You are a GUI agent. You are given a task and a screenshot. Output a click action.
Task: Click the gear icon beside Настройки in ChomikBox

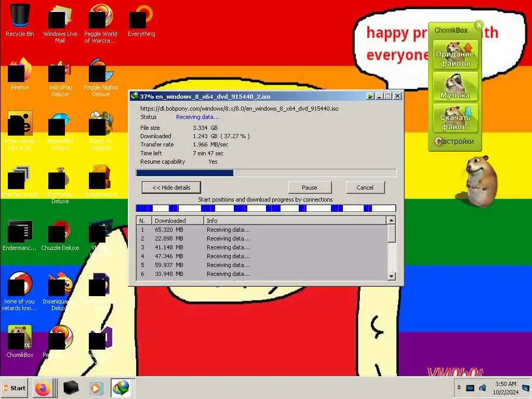point(438,141)
